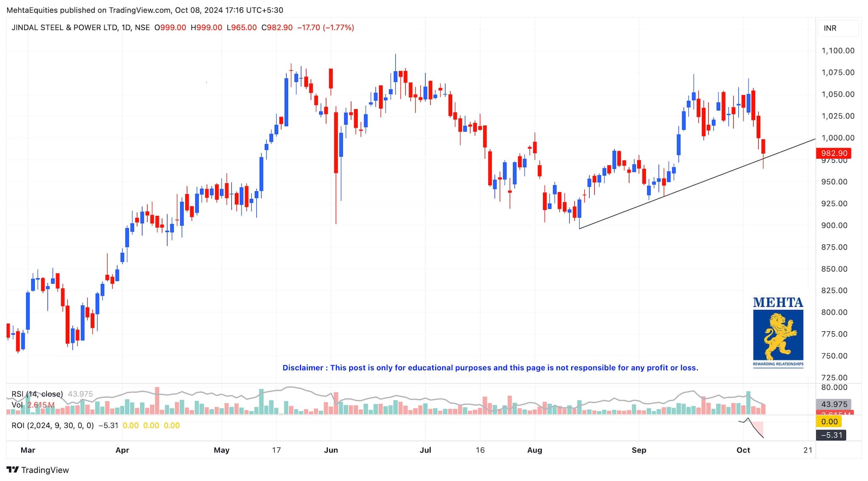
Task: Open the INR currency selector
Action: tap(838, 28)
